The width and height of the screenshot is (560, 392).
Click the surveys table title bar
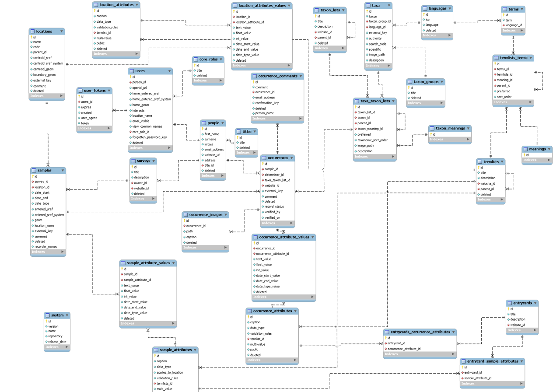click(x=143, y=161)
